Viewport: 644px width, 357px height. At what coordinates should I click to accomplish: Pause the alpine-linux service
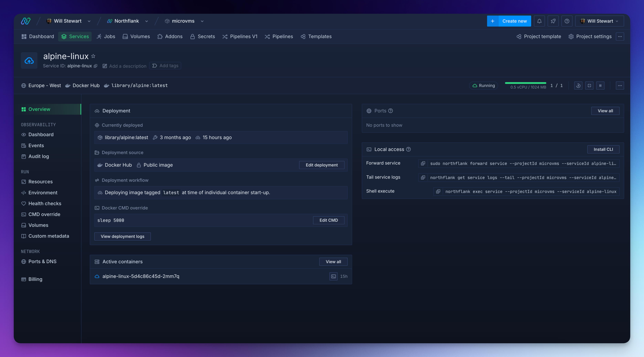600,86
